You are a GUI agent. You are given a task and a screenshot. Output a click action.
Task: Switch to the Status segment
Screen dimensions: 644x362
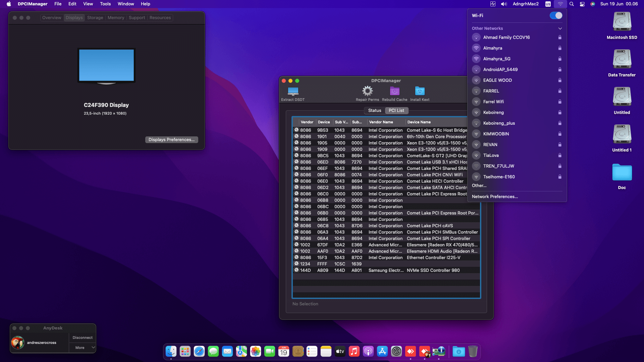click(375, 111)
